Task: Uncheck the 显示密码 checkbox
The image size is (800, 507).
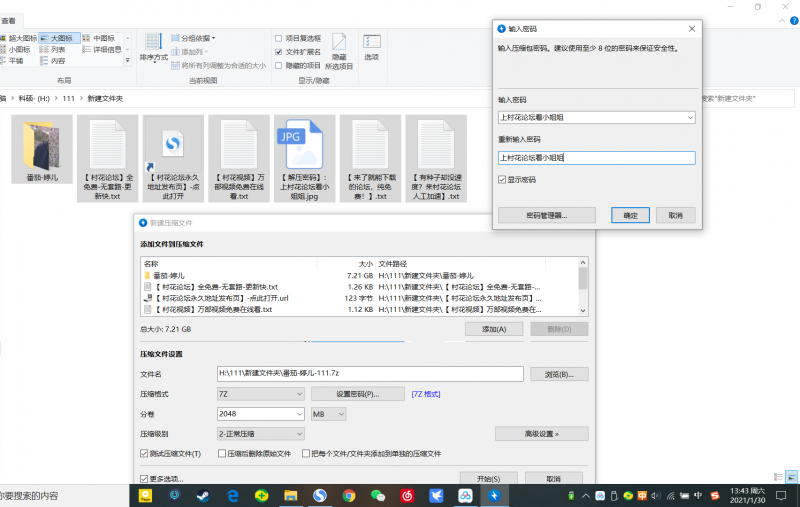Action: click(x=503, y=180)
